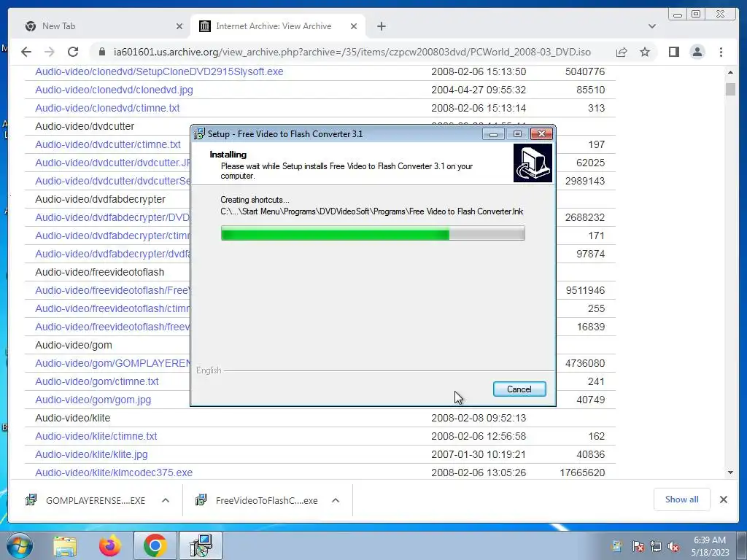
Task: Open Audio-video/gom/ctimne.txt link
Action: [x=97, y=381]
